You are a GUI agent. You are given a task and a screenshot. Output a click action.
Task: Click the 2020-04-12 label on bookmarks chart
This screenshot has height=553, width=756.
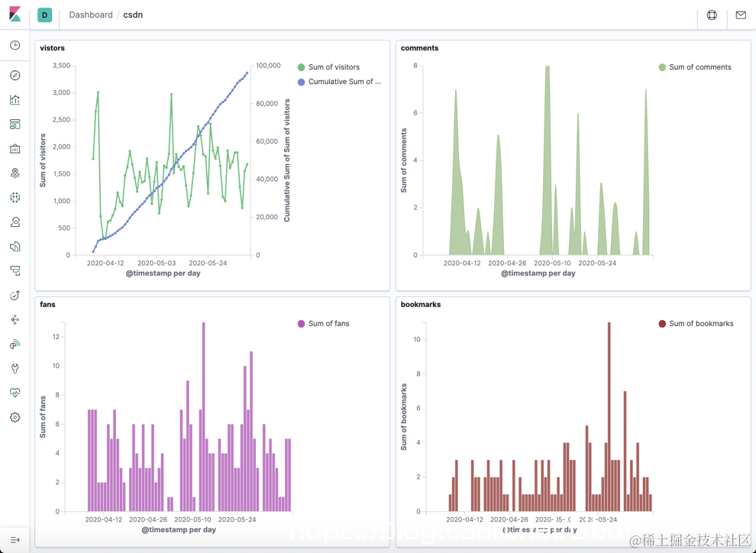point(465,519)
